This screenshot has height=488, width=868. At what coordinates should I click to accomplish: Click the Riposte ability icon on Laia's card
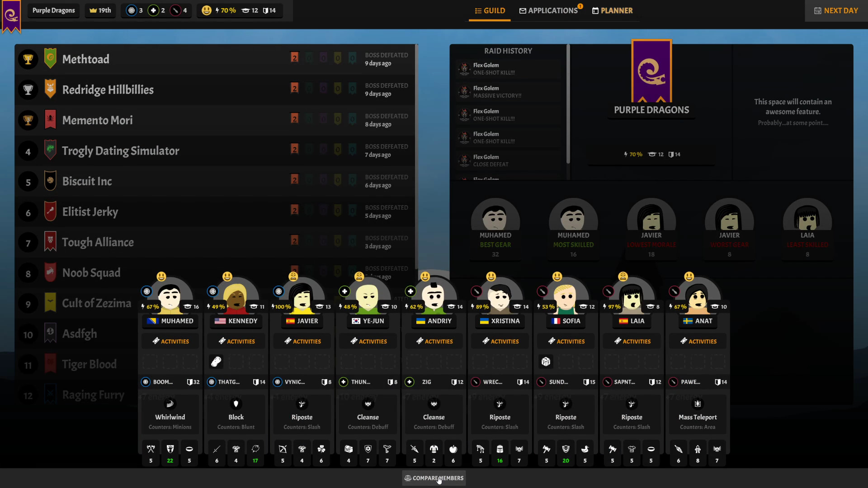click(x=632, y=404)
